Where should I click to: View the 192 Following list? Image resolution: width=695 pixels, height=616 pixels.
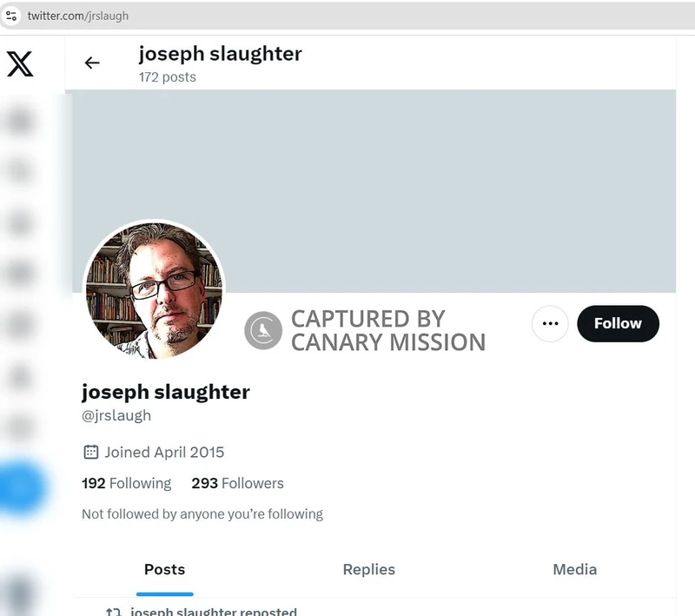point(126,483)
